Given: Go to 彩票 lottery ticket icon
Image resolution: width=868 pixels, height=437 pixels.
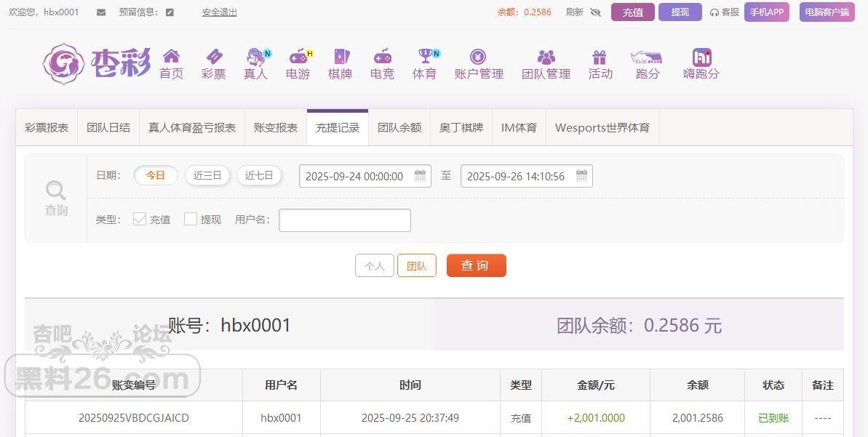Looking at the screenshot, I should point(214,56).
